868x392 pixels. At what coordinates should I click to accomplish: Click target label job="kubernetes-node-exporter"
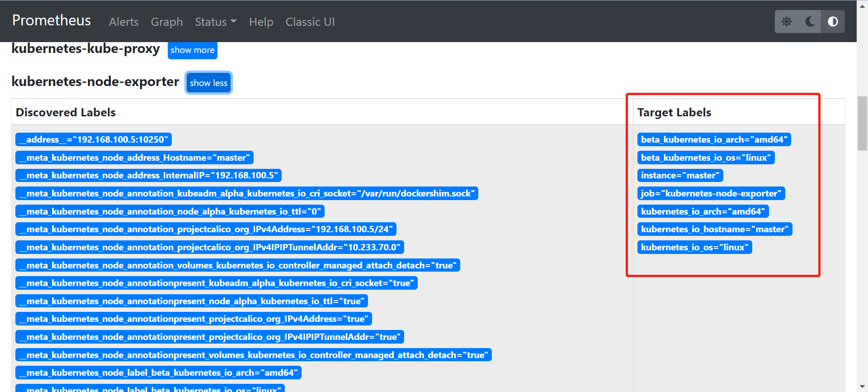tap(711, 193)
